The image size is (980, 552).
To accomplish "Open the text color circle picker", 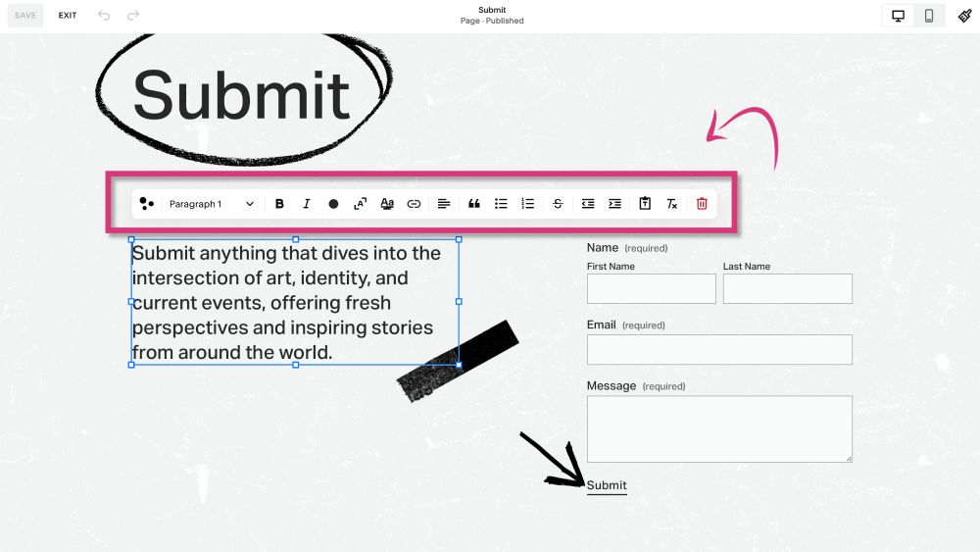I will click(x=333, y=204).
